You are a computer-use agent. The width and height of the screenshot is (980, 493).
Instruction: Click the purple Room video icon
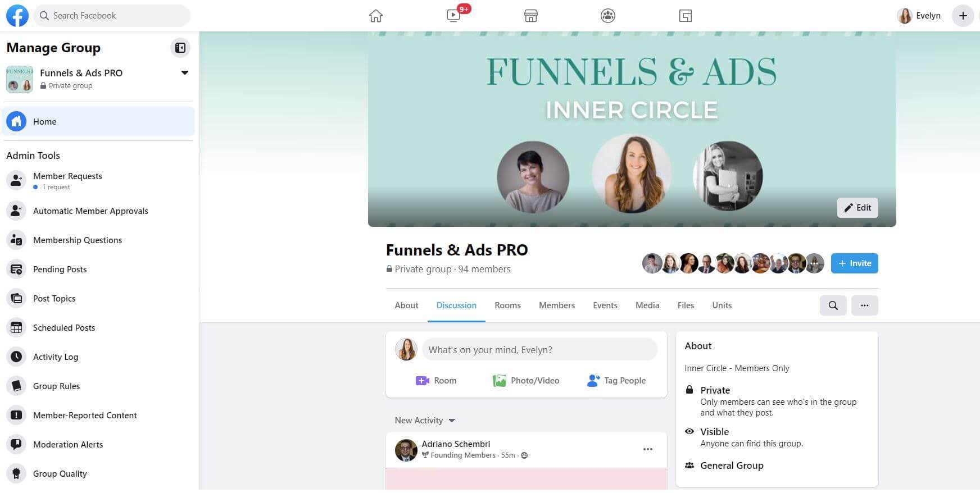[422, 381]
